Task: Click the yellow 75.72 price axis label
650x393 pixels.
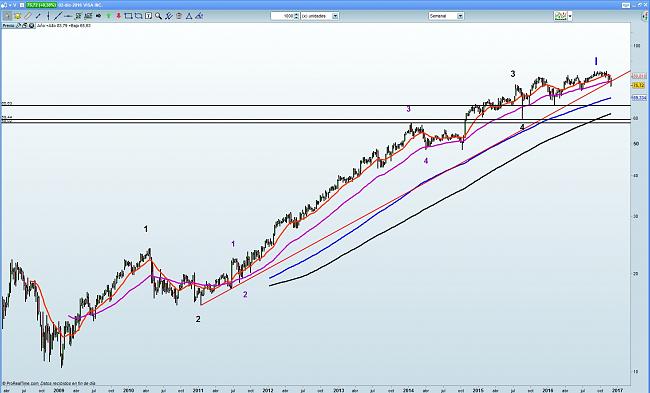Action: pos(638,85)
